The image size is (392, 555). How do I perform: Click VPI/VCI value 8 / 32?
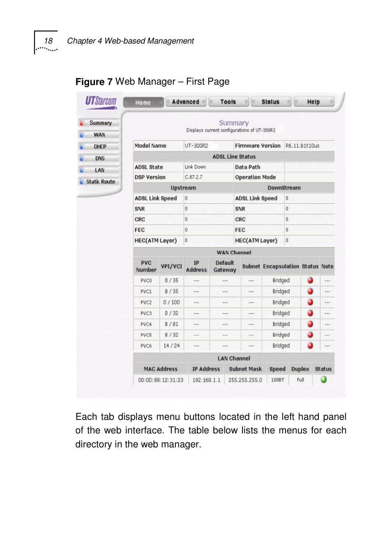point(171,335)
